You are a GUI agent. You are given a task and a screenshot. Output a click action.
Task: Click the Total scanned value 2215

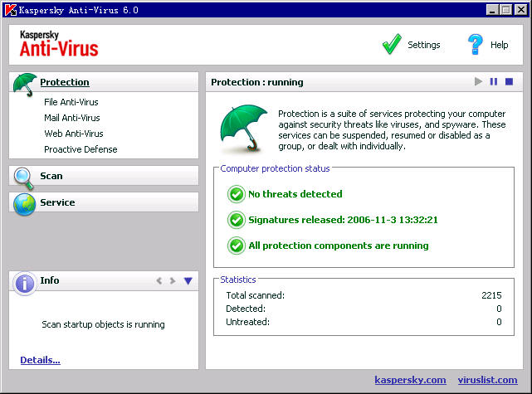(x=491, y=295)
